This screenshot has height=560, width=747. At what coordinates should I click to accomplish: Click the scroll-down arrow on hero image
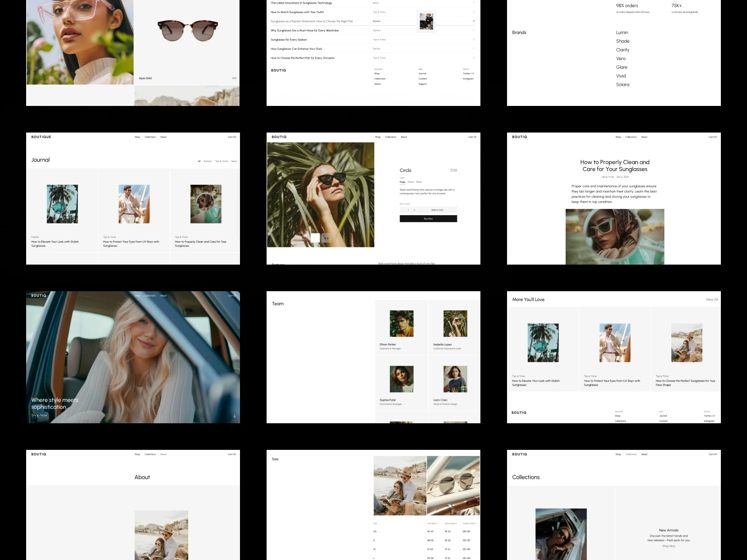pyautogui.click(x=234, y=416)
